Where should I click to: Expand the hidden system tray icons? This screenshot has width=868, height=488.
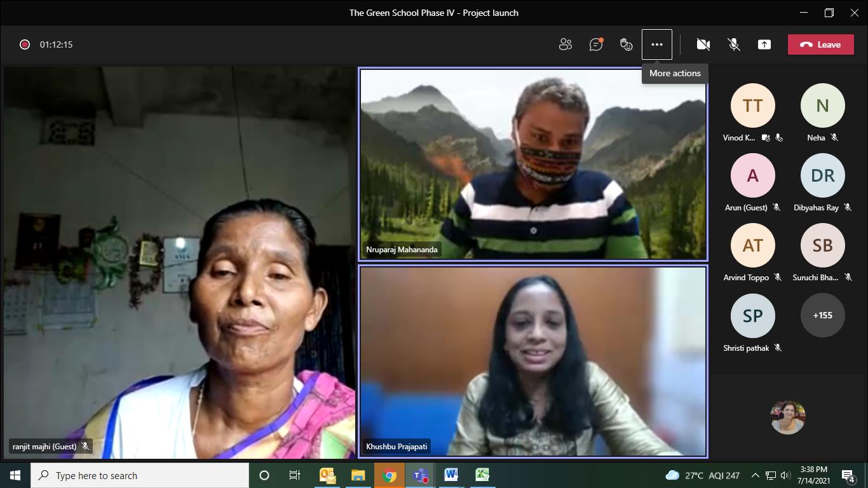coord(756,475)
